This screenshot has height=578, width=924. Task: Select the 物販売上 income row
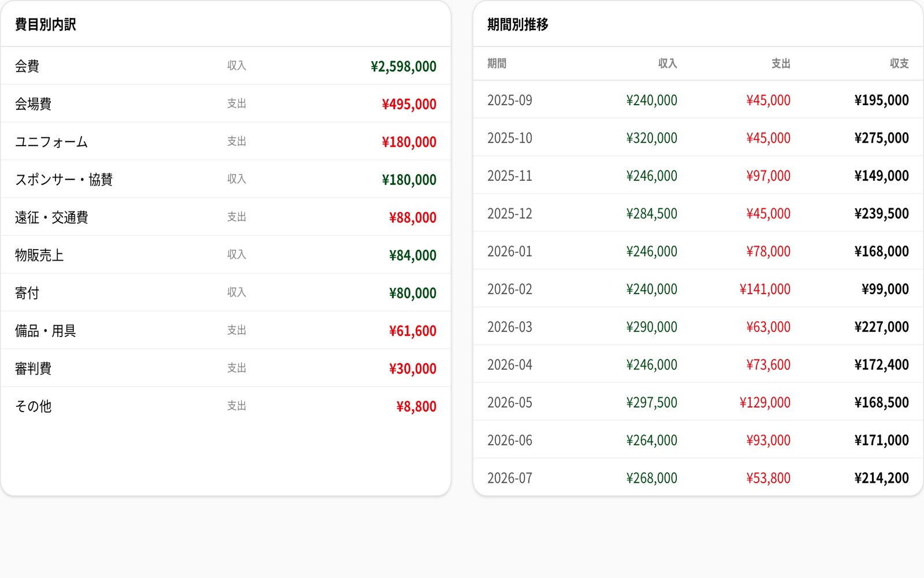click(x=226, y=255)
